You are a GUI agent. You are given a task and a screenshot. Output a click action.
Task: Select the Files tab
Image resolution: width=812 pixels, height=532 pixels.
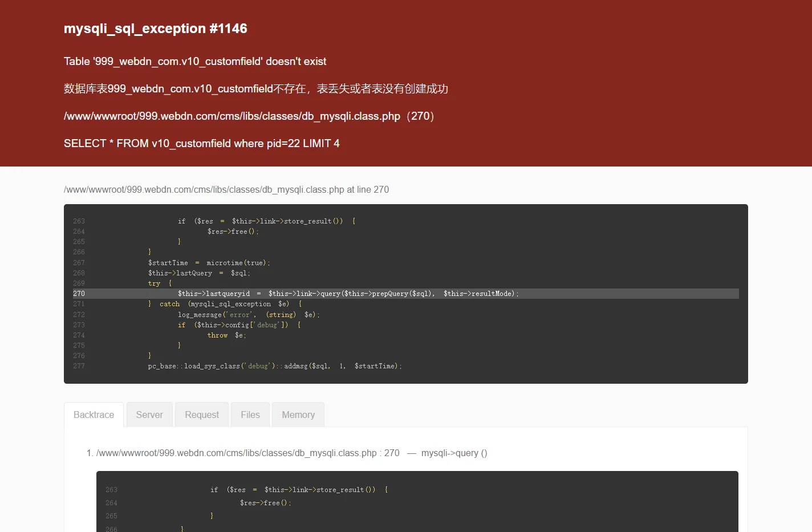tap(250, 415)
